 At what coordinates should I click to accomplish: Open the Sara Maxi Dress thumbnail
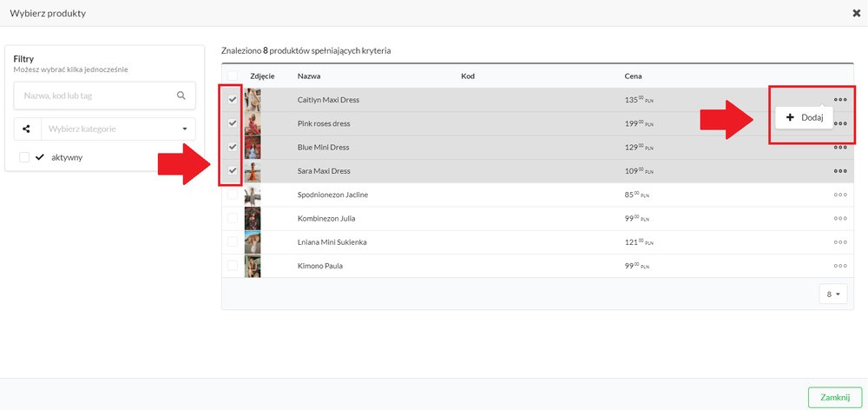click(x=253, y=170)
